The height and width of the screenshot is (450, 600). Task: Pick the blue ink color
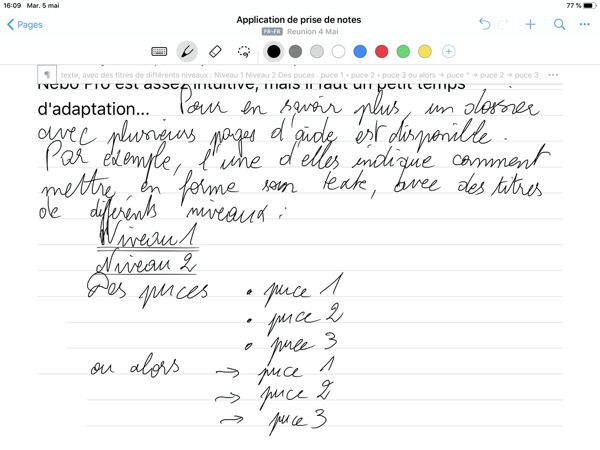360,51
